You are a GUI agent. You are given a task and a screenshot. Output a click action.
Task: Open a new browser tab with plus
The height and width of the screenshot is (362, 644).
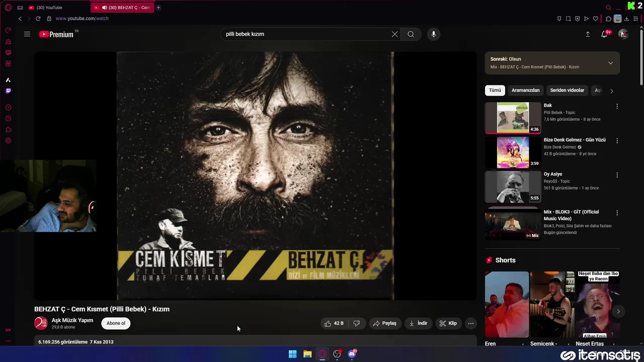pos(158,8)
